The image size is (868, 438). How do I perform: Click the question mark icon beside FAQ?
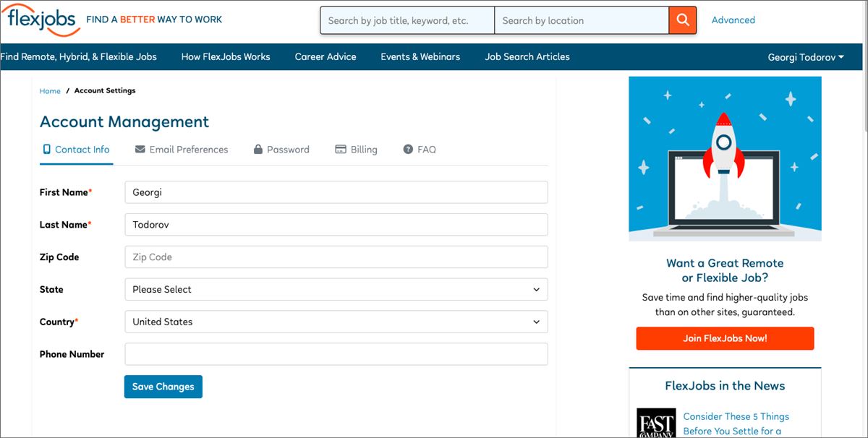(x=408, y=150)
